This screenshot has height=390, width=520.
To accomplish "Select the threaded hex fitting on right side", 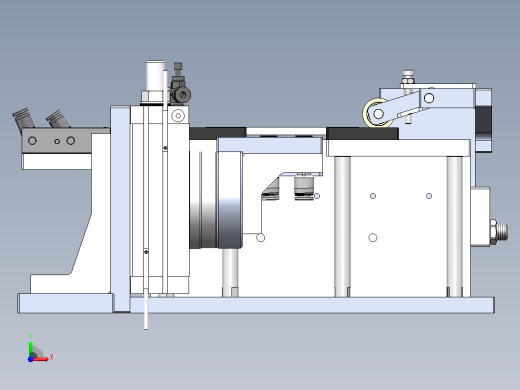I will [499, 232].
